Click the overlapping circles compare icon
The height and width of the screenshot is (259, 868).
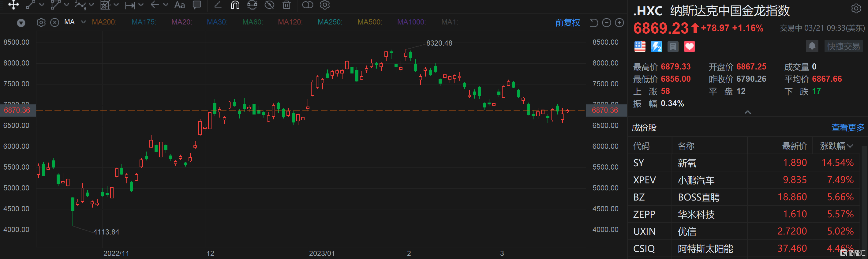tap(308, 5)
